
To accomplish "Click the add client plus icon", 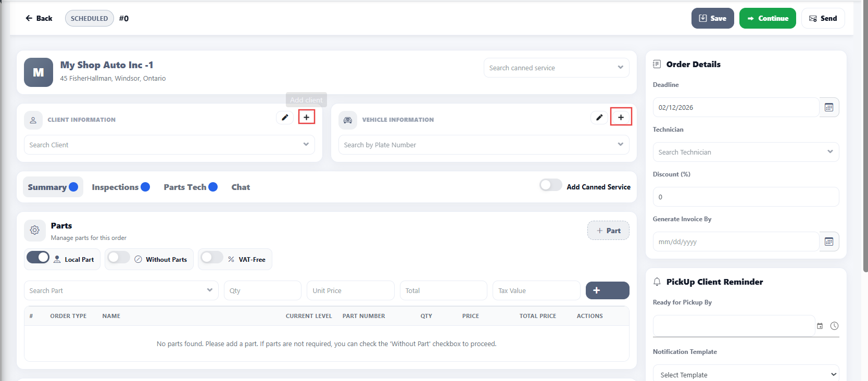I will (x=307, y=117).
